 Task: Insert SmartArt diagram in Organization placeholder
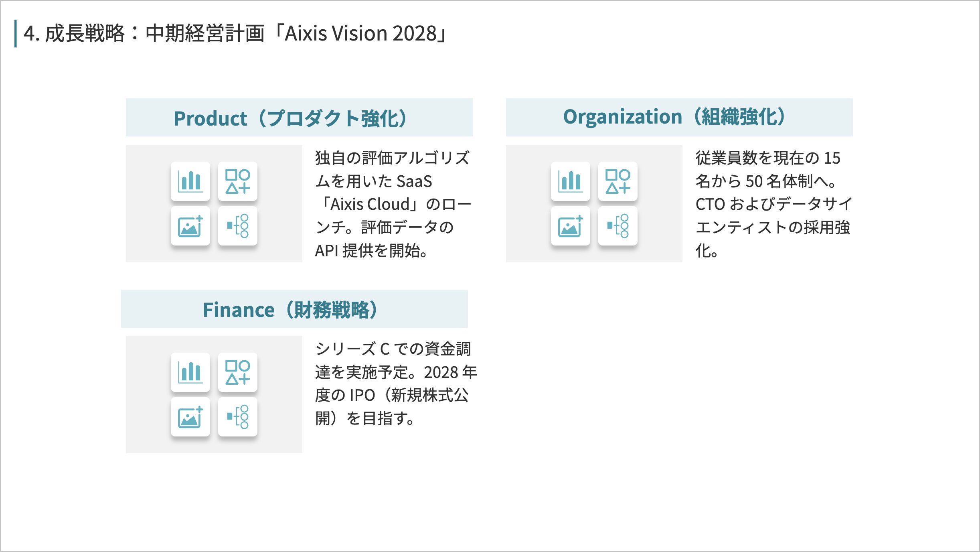[x=618, y=226]
